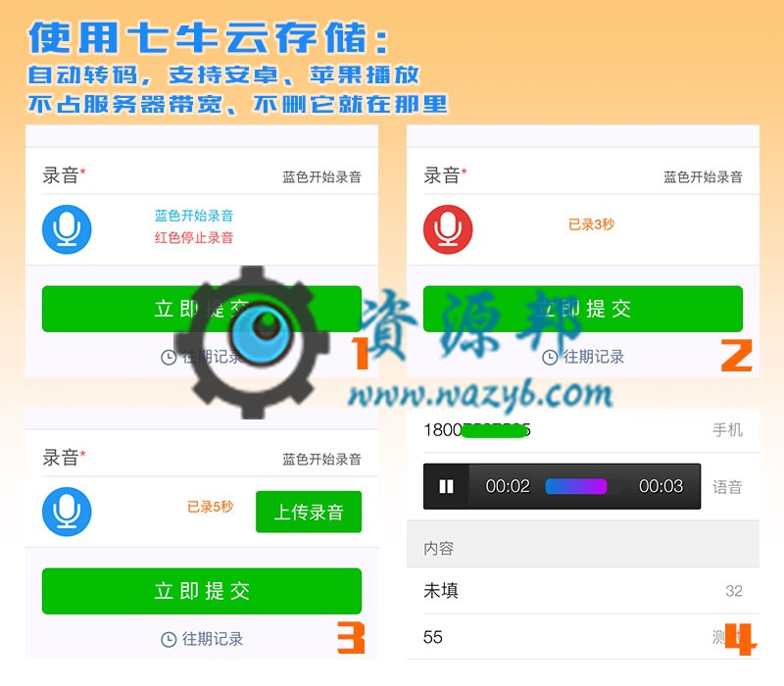Viewport: 784px width, 686px height.
Task: Select the 未填 row in content list
Action: point(582,591)
